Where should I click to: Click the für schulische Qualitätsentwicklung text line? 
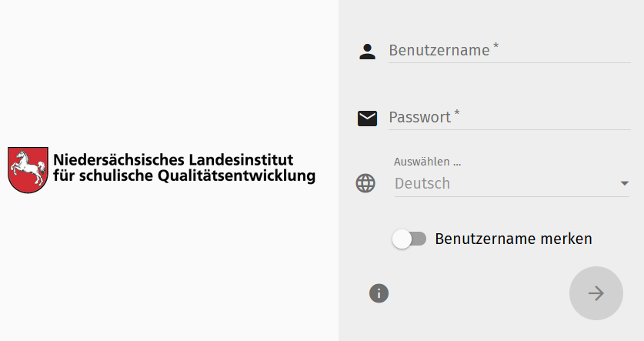click(185, 176)
